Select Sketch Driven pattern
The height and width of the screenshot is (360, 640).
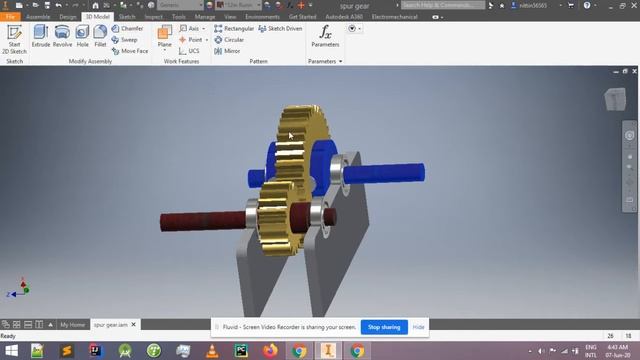click(280, 29)
